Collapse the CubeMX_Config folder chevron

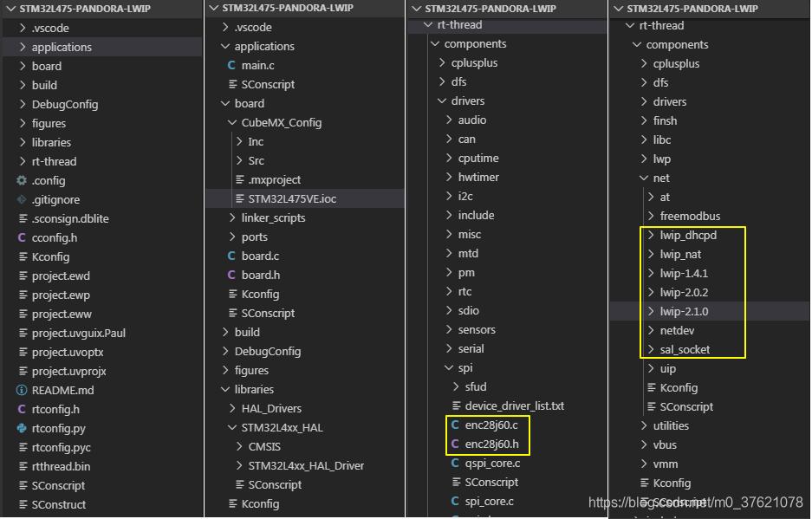232,123
